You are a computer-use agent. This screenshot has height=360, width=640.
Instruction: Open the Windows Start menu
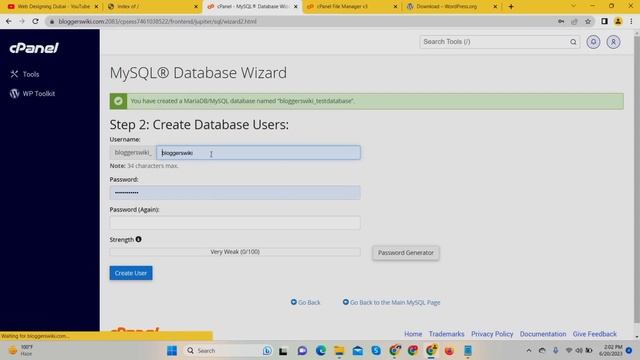[172, 351]
